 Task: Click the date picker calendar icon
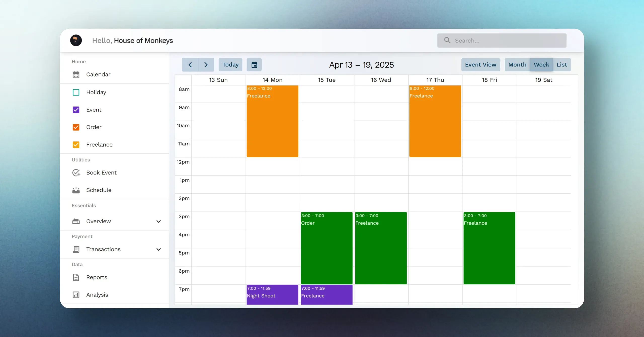tap(254, 65)
